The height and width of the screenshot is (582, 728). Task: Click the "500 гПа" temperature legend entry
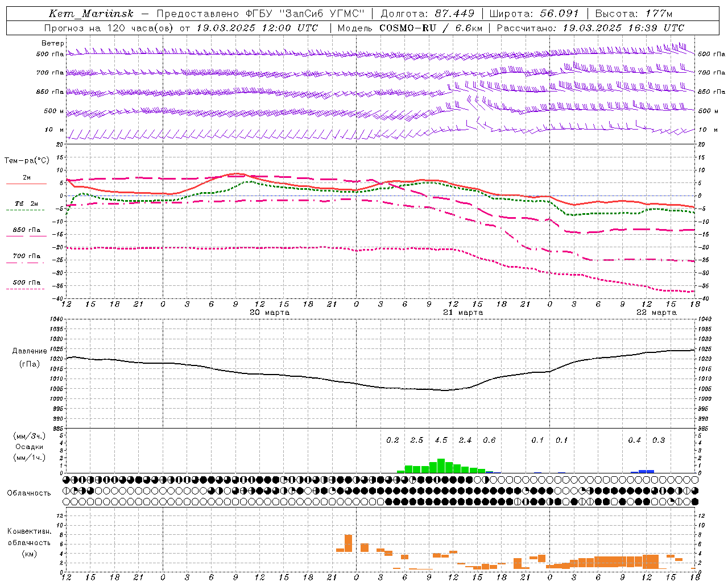pyautogui.click(x=26, y=282)
